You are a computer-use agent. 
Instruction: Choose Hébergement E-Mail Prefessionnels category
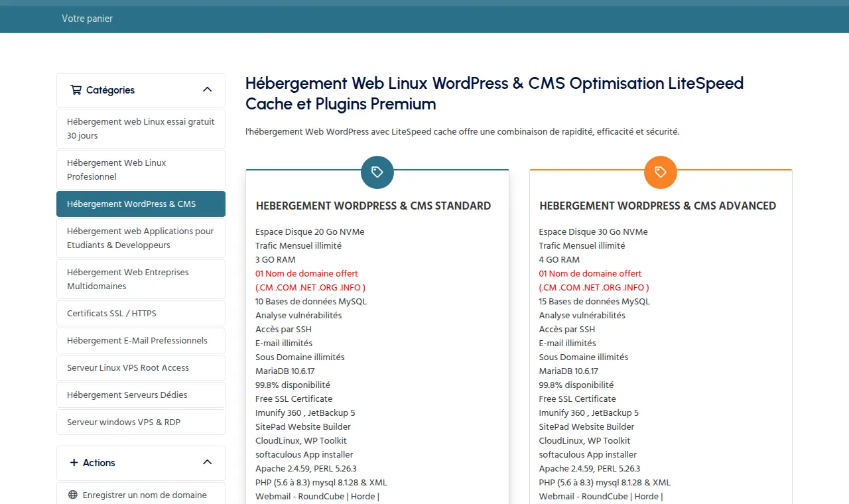pyautogui.click(x=141, y=340)
